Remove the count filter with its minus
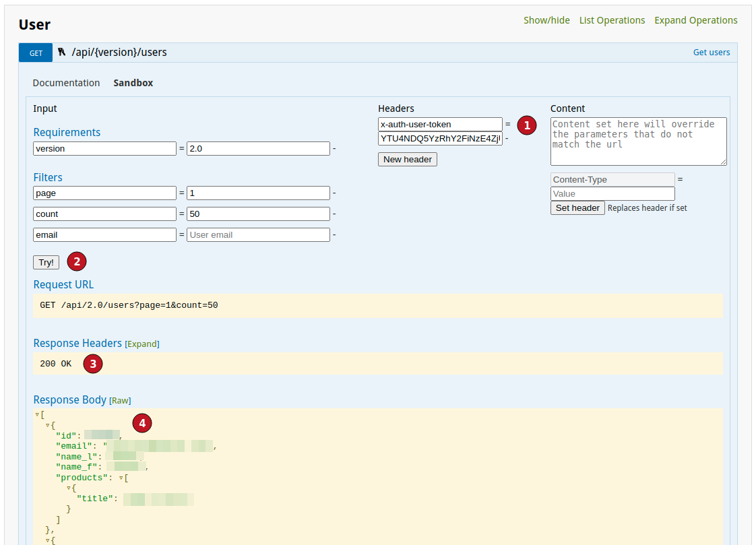This screenshot has width=756, height=545. 334,214
